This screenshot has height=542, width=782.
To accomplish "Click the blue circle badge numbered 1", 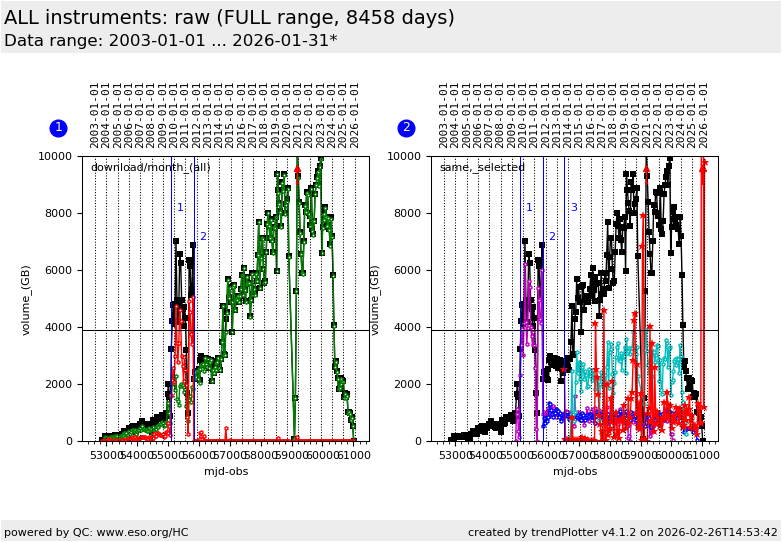I will [58, 128].
